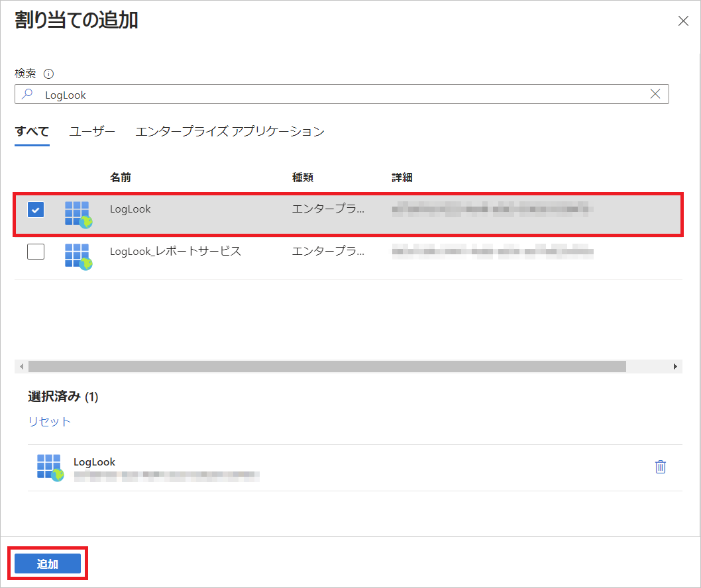Click the selected item's LogLook name
This screenshot has width=701, height=588.
pyautogui.click(x=94, y=462)
